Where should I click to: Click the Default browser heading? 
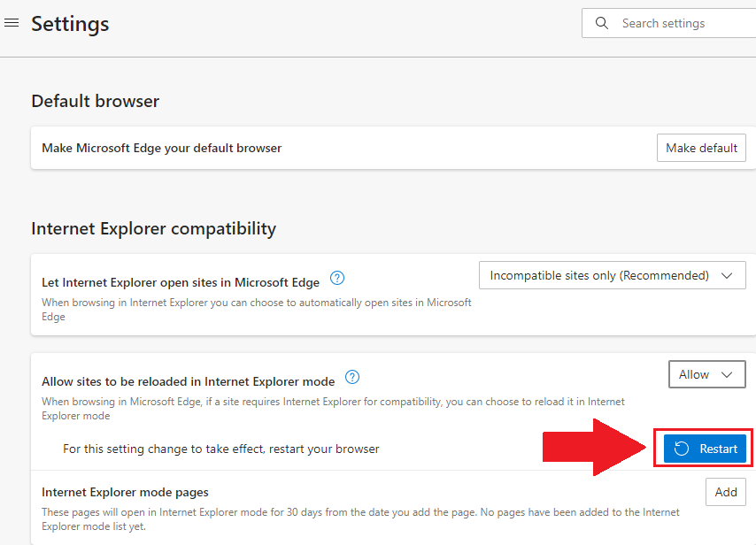tap(96, 101)
